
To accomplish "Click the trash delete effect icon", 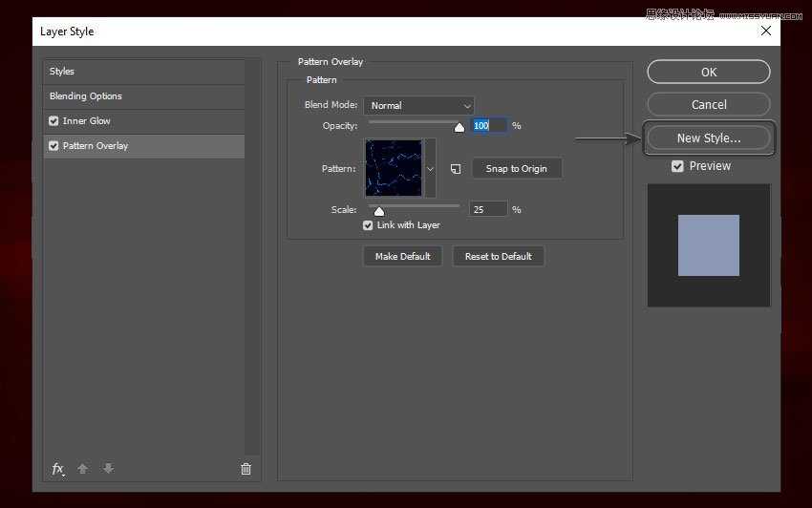I will point(246,469).
